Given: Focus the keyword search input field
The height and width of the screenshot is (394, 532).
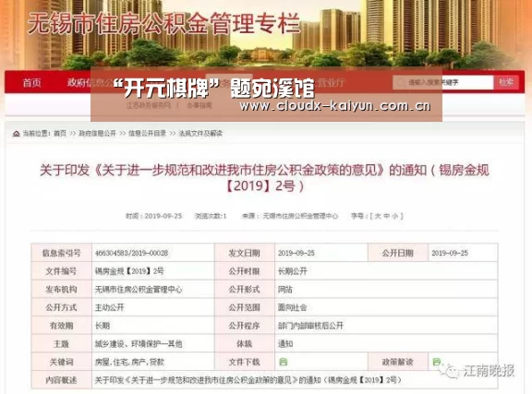Looking at the screenshot, I should [442, 82].
